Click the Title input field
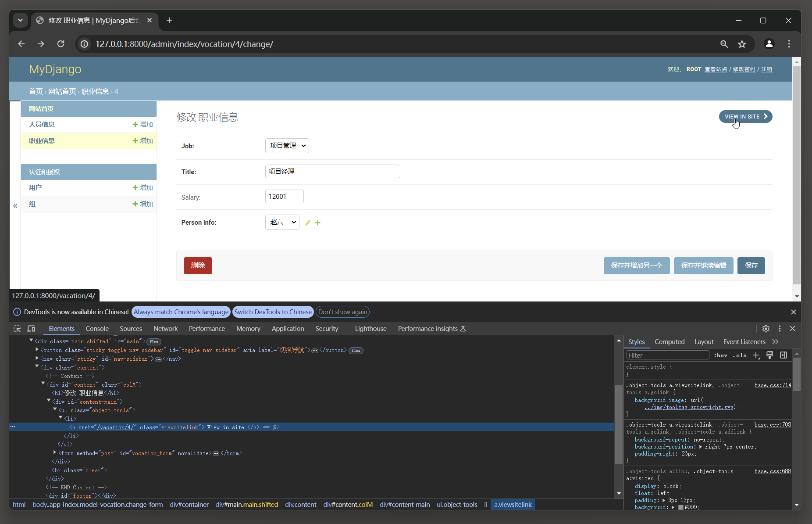 [333, 172]
